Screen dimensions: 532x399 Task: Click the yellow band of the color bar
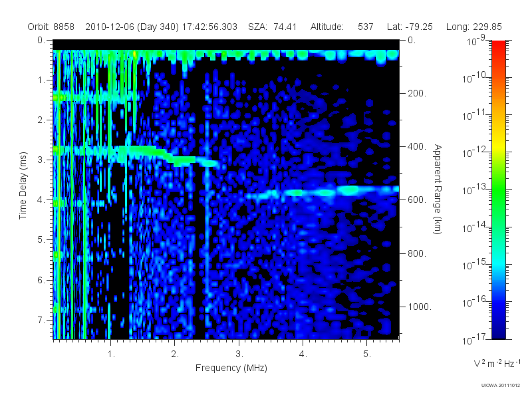[x=498, y=146]
